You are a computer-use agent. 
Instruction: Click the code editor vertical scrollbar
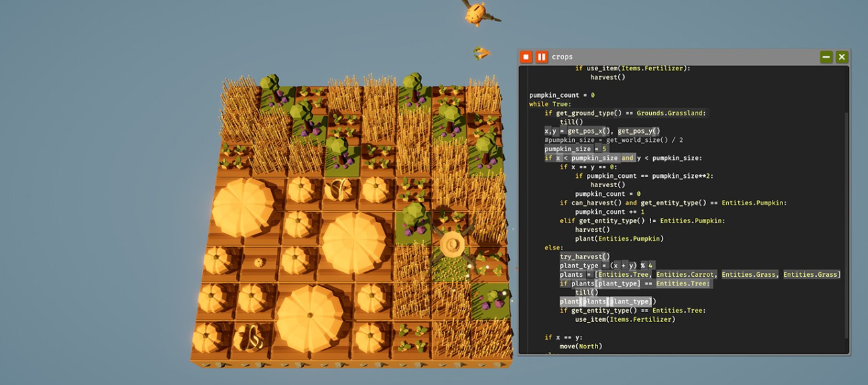pyautogui.click(x=847, y=226)
